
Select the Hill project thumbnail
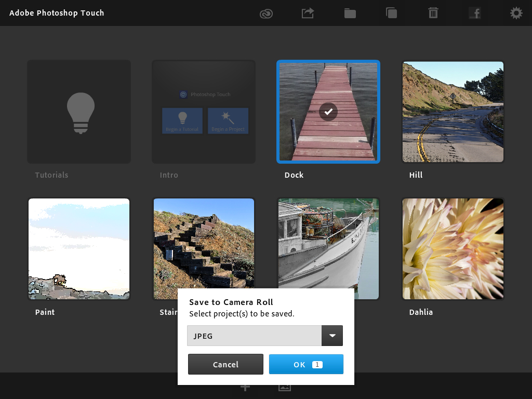point(453,112)
